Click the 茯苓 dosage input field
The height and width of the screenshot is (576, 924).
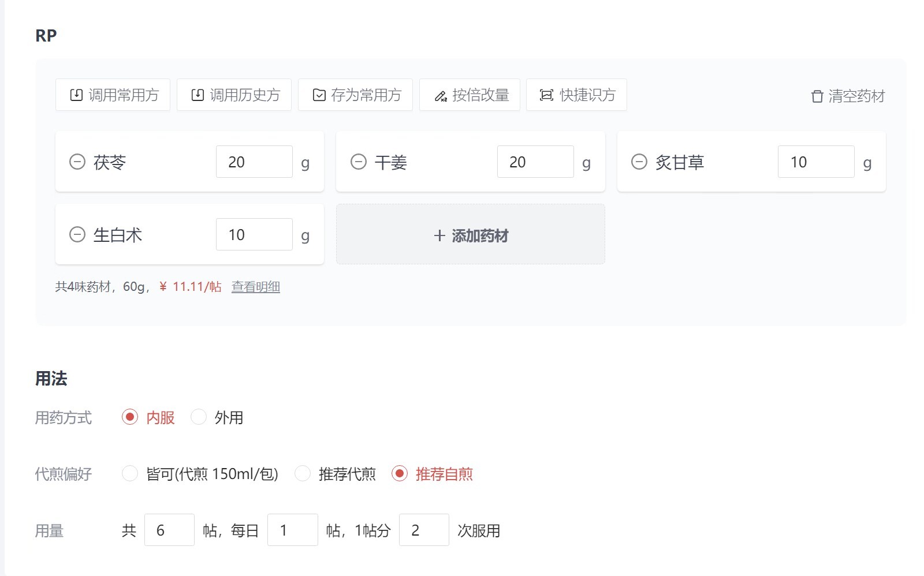(x=254, y=162)
